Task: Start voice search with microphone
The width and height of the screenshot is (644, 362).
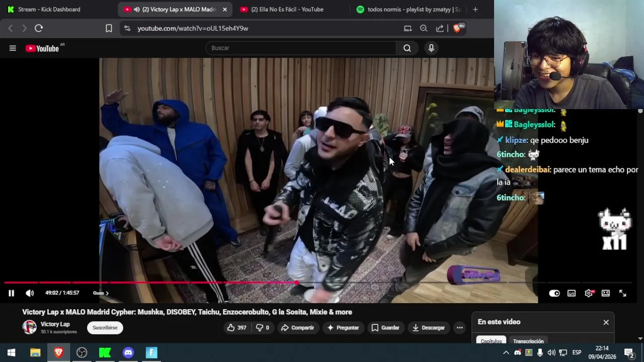Action: pos(431,48)
